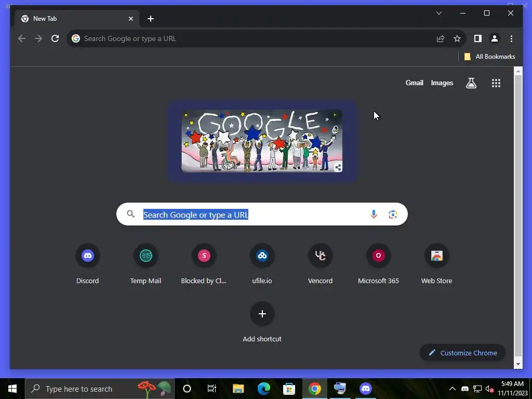Expand the tab search chevron
This screenshot has height=399, width=532.
tap(438, 13)
